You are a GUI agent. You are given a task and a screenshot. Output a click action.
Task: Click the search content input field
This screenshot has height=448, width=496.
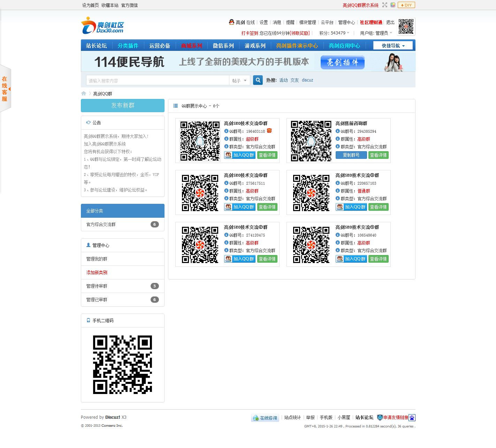158,80
